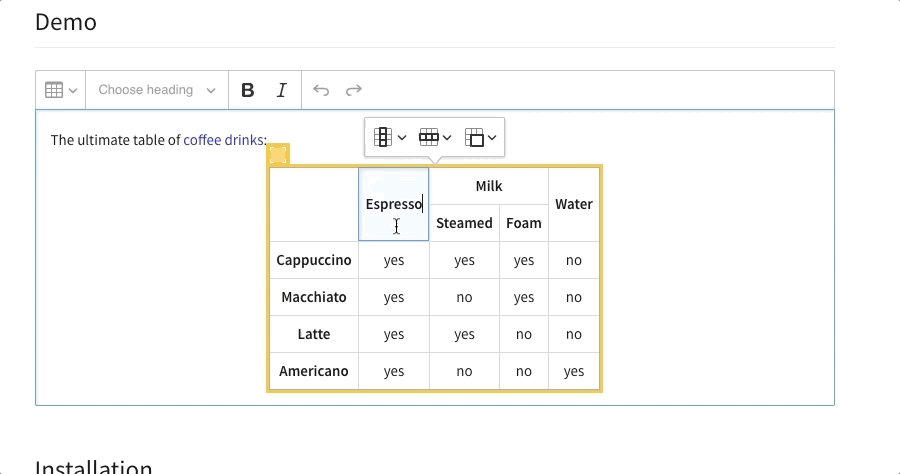Click the Latte Espresso 'yes' cell
The image size is (900, 474).
point(394,334)
